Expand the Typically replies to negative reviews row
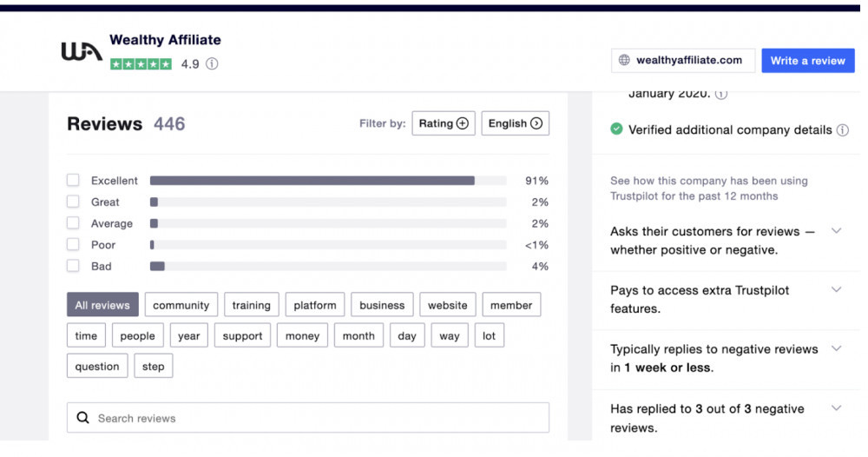868x457 pixels. [837, 348]
